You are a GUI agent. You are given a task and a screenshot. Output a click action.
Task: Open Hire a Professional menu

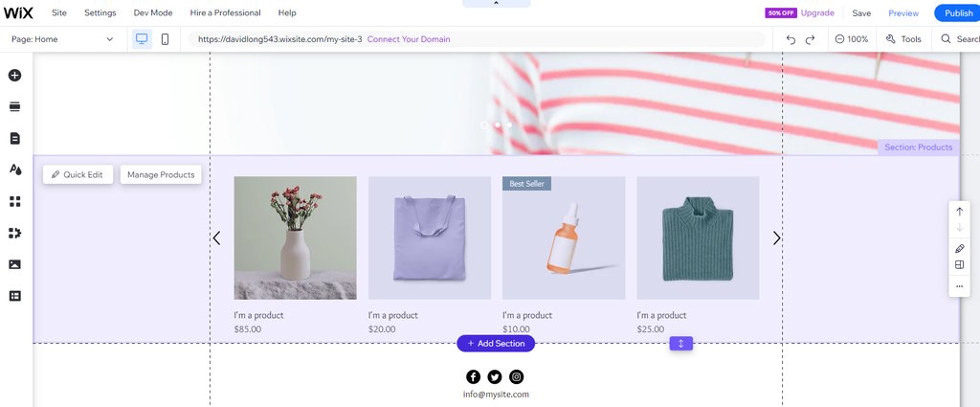226,13
